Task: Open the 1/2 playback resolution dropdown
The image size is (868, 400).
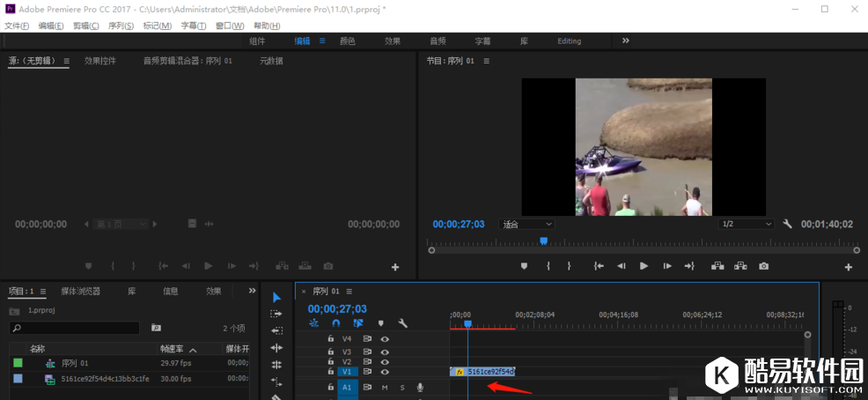Action: 747,224
